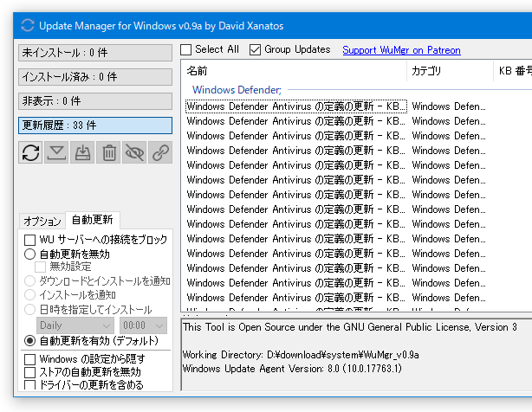Select 自動更新を有効 (デフォルト) radio button
532x412 pixels.
29,340
